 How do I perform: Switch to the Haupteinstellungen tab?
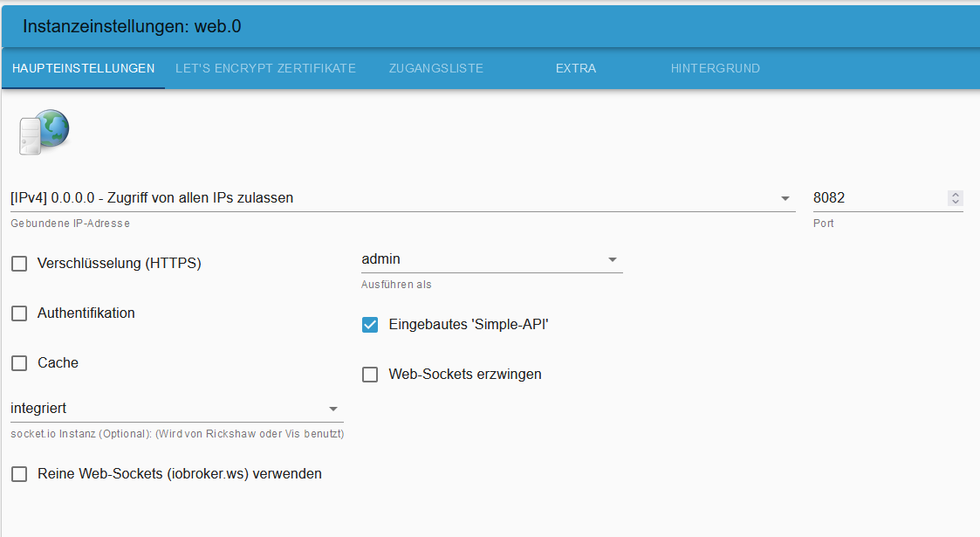point(83,68)
